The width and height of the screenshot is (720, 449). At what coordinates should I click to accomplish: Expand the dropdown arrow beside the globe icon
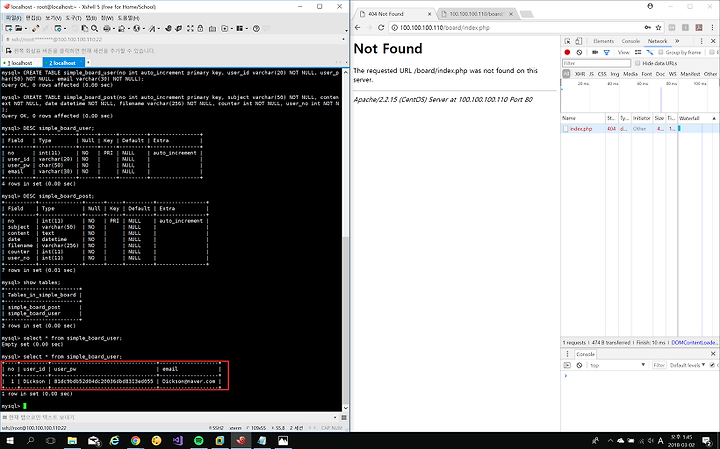(143, 28)
